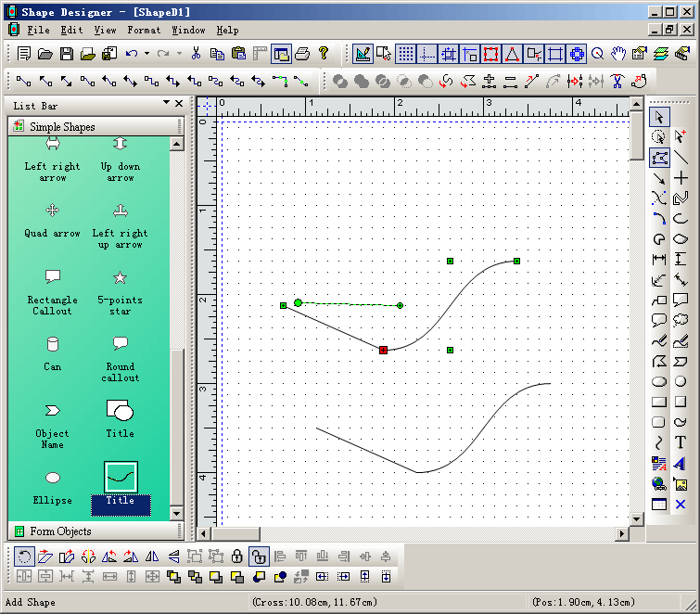Click the New document icon
Image resolution: width=700 pixels, height=614 pixels.
[x=24, y=54]
